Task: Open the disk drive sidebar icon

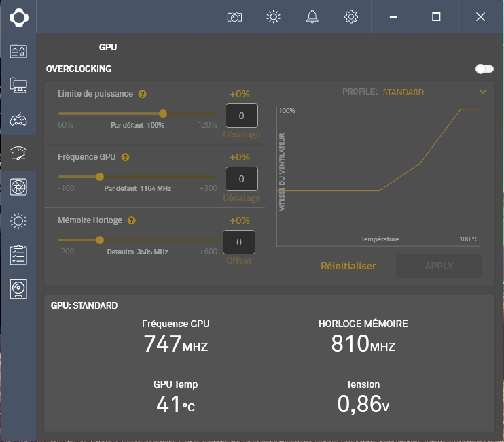Action: point(18,289)
